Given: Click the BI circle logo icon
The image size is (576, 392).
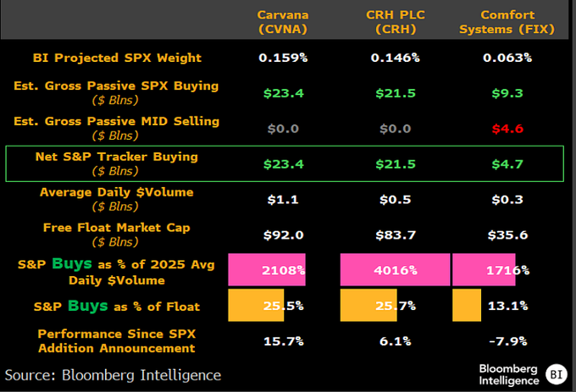Looking at the screenshot, I should [x=555, y=373].
